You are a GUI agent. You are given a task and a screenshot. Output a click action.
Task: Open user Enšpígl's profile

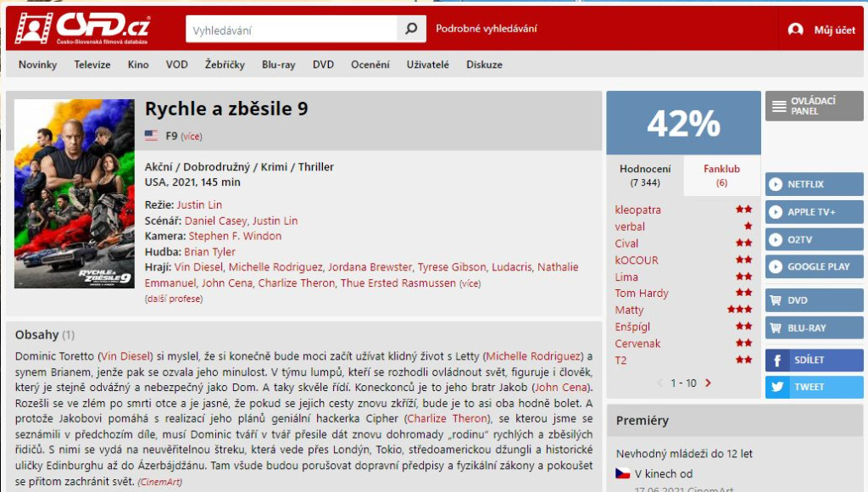pyautogui.click(x=632, y=327)
